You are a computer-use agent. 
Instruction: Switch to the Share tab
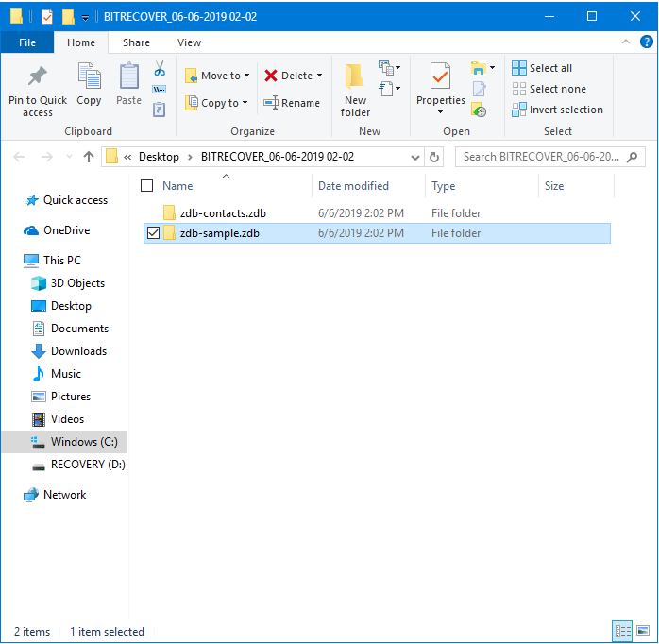pos(136,42)
